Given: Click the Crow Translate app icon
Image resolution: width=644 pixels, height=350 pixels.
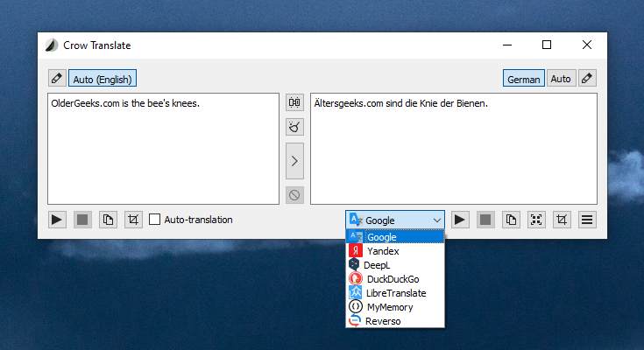Looking at the screenshot, I should (52, 45).
